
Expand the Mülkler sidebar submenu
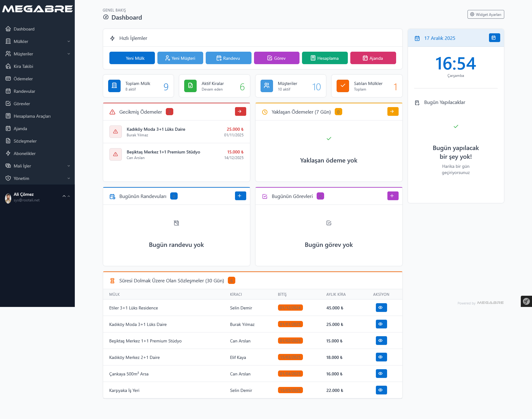tap(37, 41)
